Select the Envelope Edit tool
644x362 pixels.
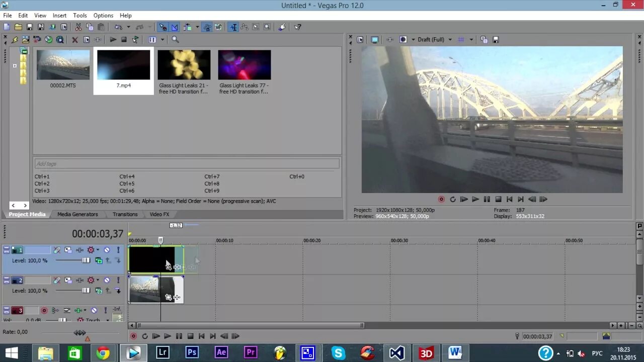(245, 27)
